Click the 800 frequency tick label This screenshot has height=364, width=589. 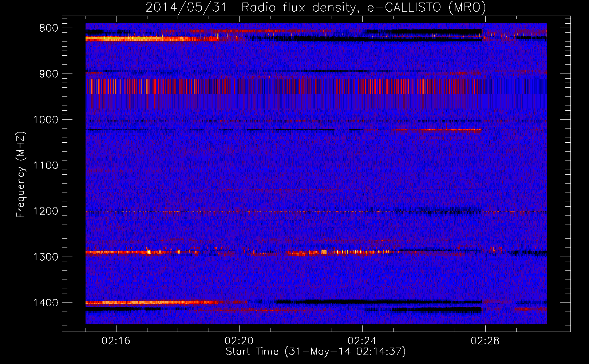tap(49, 28)
